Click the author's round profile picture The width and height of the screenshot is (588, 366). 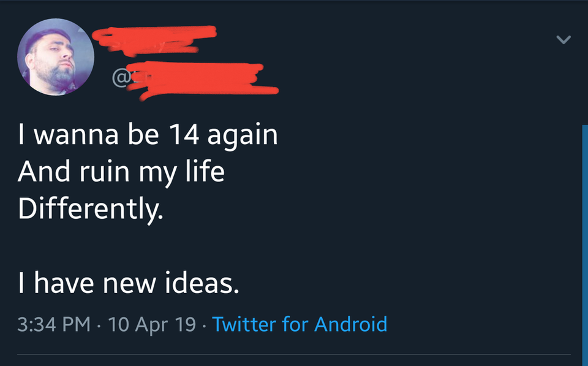(56, 57)
